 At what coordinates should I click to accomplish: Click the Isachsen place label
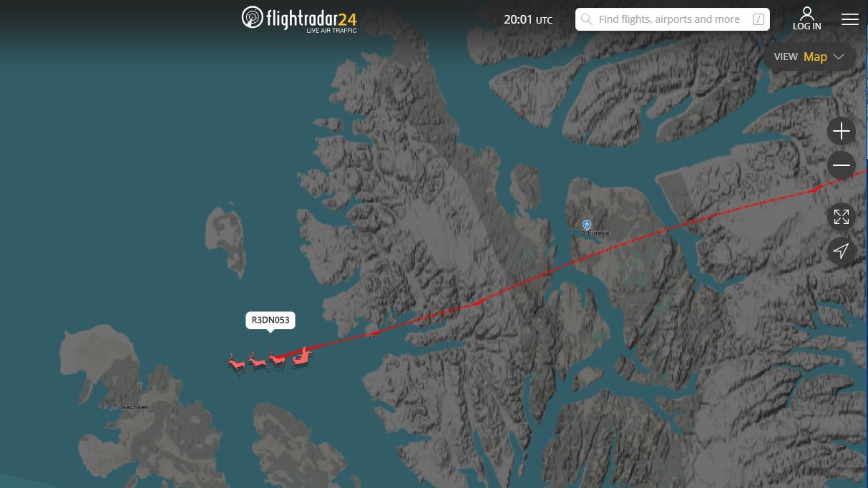[x=134, y=406]
